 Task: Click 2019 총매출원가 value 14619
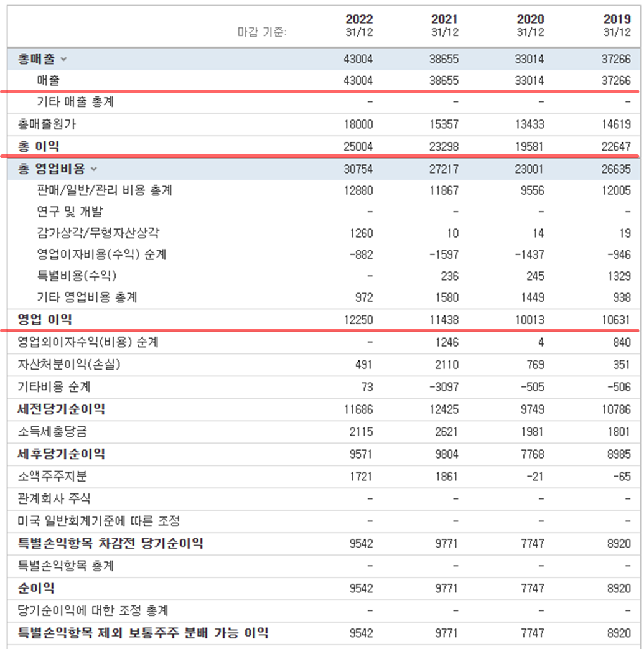click(x=616, y=124)
